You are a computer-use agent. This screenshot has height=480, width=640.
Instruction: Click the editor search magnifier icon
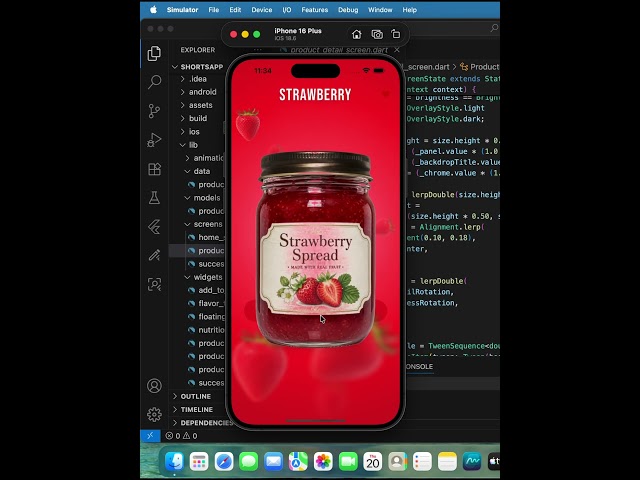(494, 28)
